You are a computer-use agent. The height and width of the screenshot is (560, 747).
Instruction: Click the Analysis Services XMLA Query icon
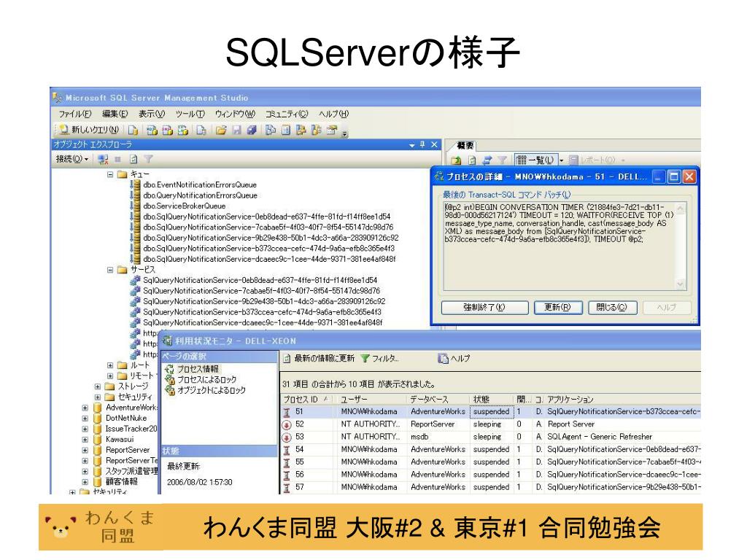183,130
